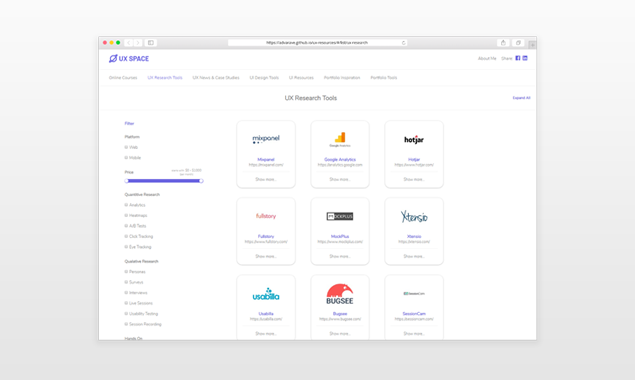
Task: Click the Fullstory logo
Action: coord(266,216)
